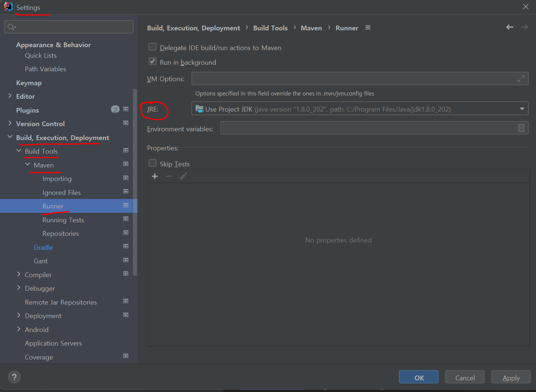The height and width of the screenshot is (392, 536).
Task: Click project icon next to Ignored Files
Action: pos(126,192)
